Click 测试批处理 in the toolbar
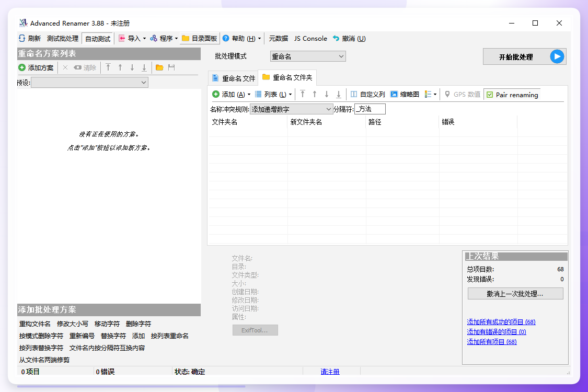The height and width of the screenshot is (392, 588). [63, 39]
